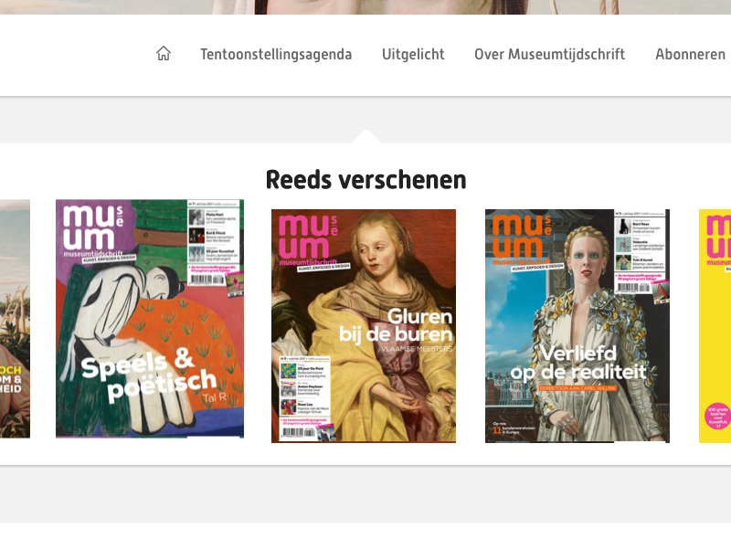The image size is (731, 560).
Task: Open the Tentoonstellingsagenda menu item
Action: [276, 54]
